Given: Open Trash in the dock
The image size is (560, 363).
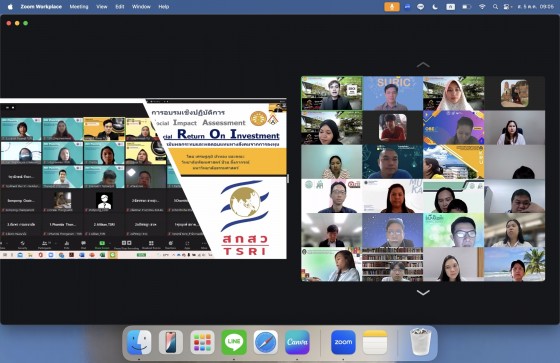Looking at the screenshot, I should [420, 342].
